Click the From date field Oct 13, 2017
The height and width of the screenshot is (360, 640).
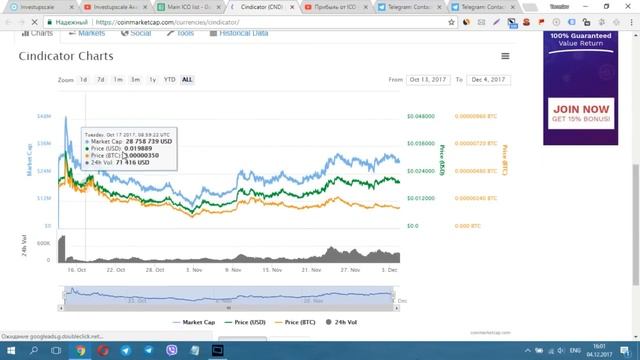point(428,80)
